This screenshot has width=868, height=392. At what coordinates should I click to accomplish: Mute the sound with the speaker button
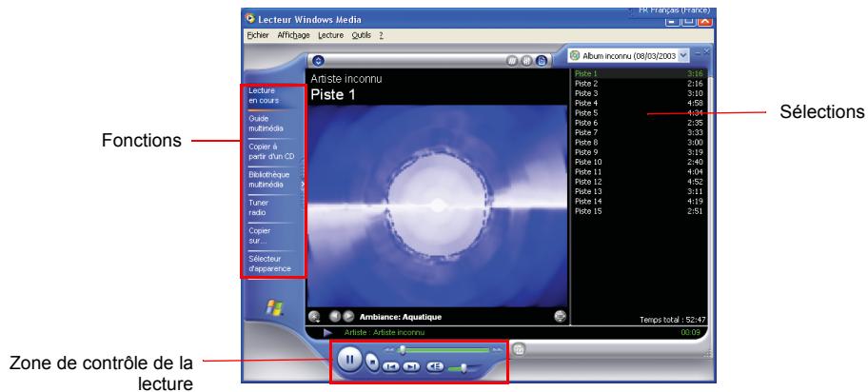pos(436,366)
